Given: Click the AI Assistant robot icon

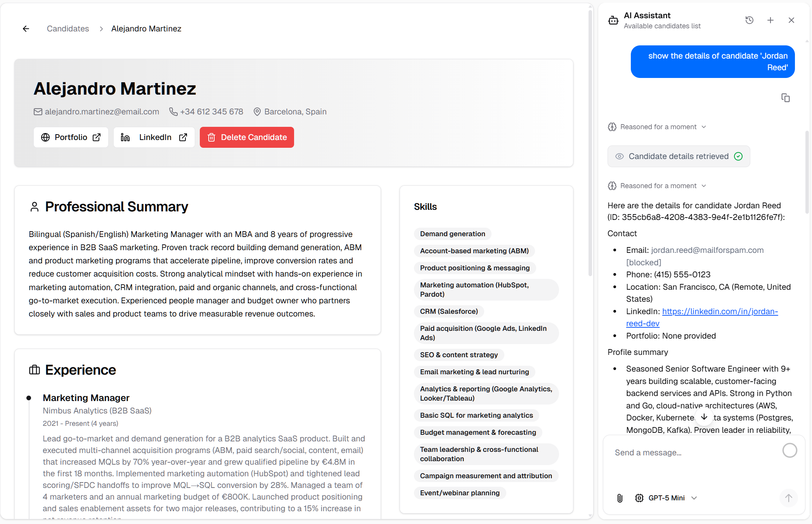Looking at the screenshot, I should click(613, 20).
